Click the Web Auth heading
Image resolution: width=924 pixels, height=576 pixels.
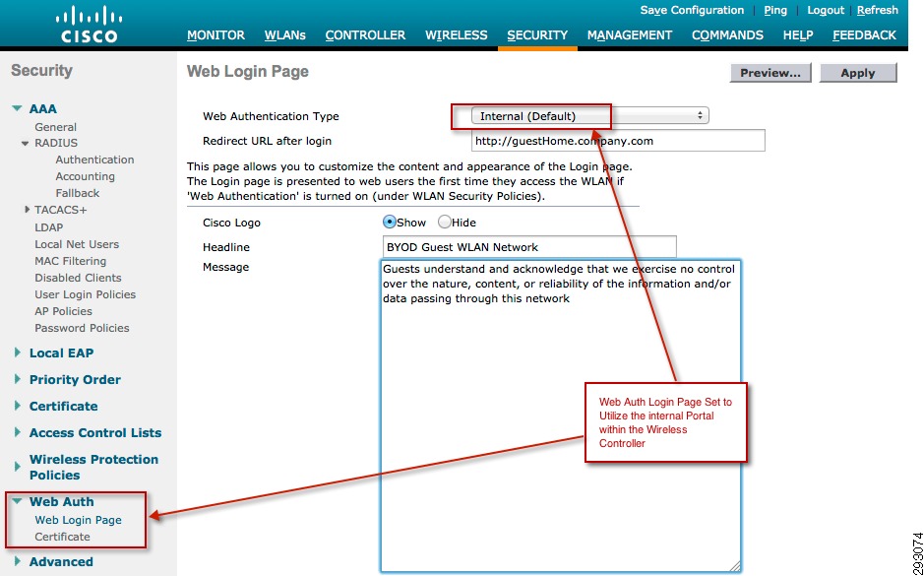coord(62,501)
